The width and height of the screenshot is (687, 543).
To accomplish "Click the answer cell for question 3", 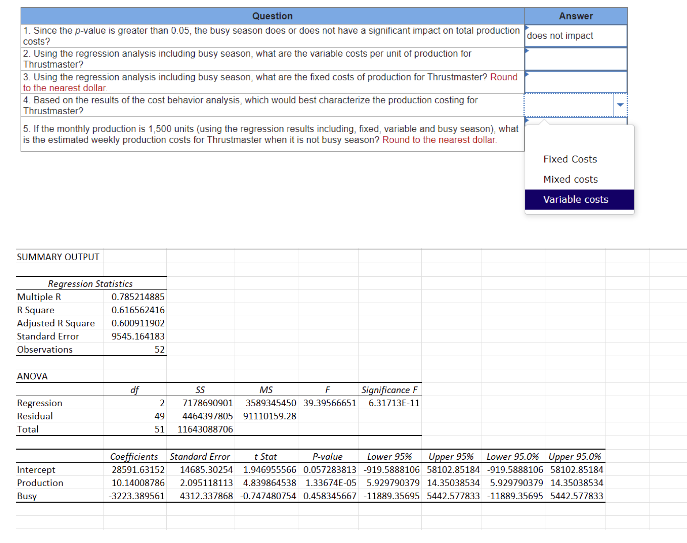I will 576,82.
